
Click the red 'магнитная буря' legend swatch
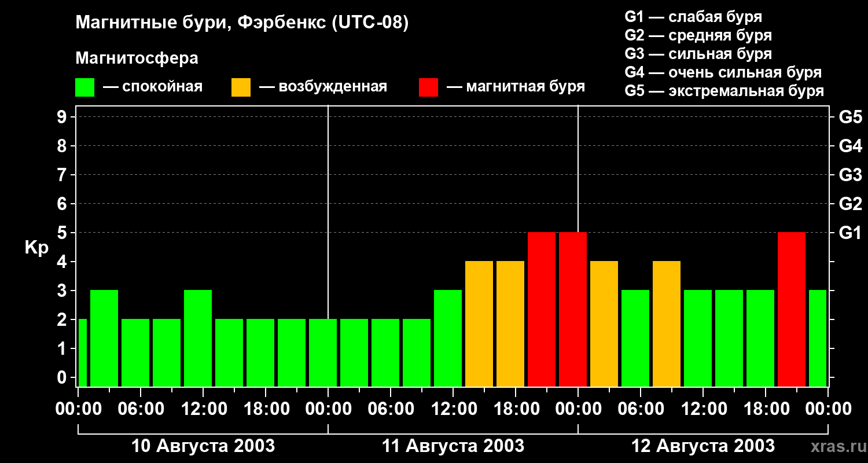click(x=428, y=87)
